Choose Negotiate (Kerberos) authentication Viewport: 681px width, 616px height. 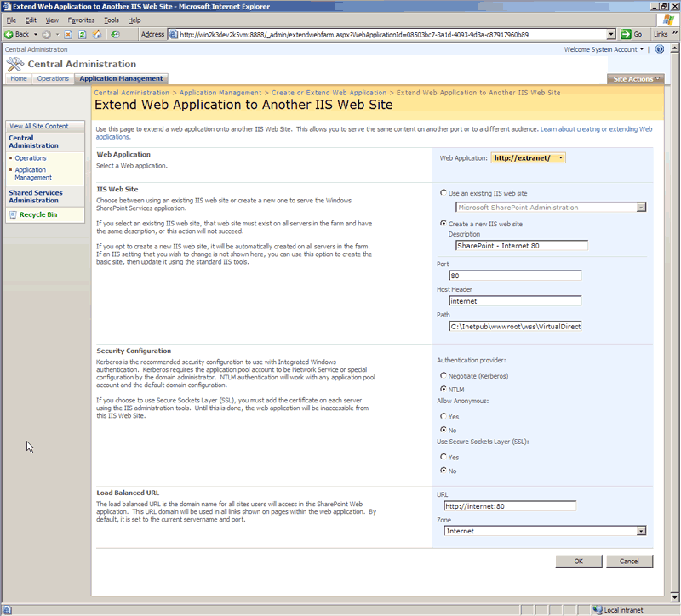tap(443, 375)
